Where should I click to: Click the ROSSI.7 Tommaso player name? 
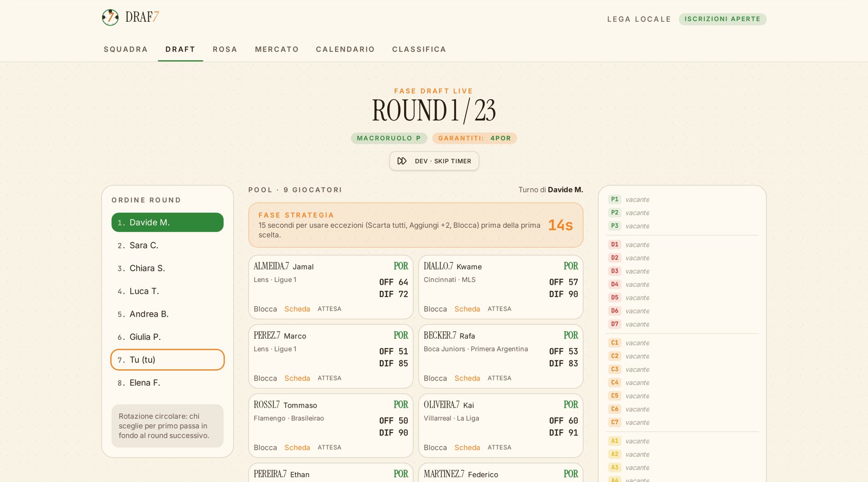[x=285, y=405]
